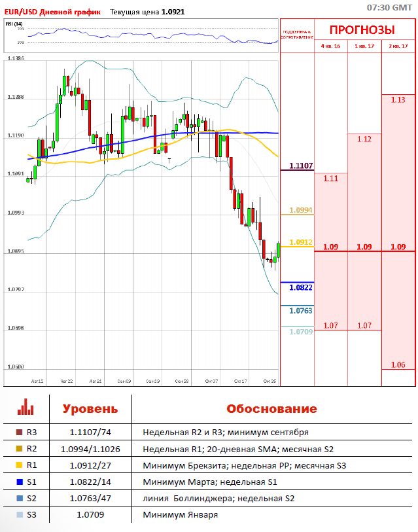Click the blue S1 swatch in the table
The height and width of the screenshot is (532, 418).
[x=19, y=482]
